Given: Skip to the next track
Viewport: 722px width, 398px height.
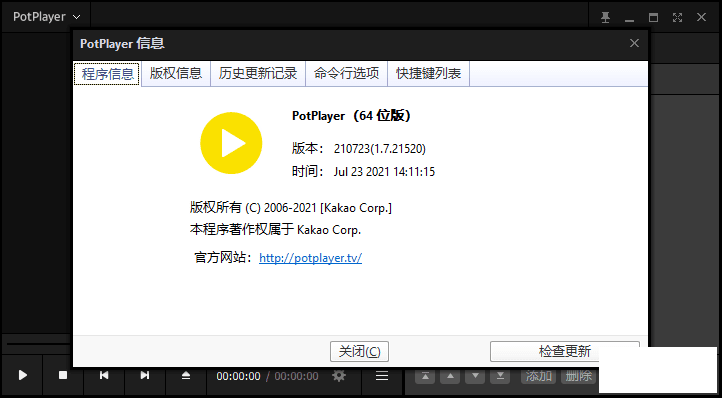Looking at the screenshot, I should 145,375.
